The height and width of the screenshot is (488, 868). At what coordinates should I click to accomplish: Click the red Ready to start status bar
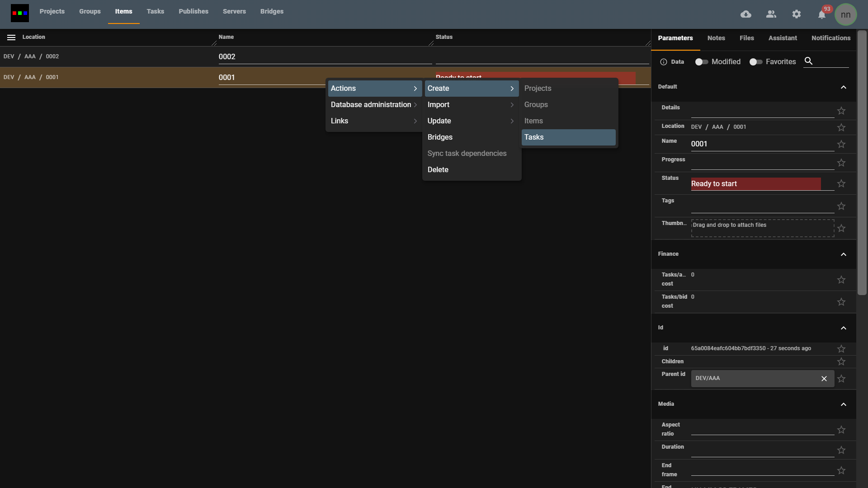pyautogui.click(x=755, y=183)
